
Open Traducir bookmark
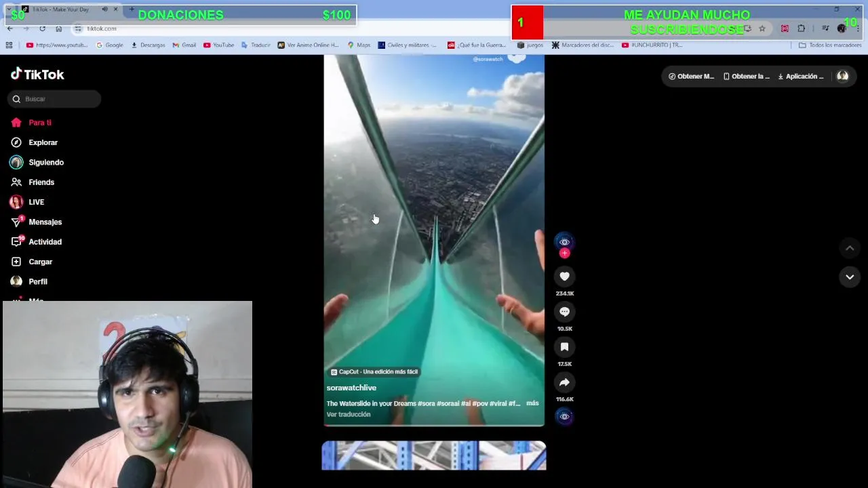click(256, 45)
